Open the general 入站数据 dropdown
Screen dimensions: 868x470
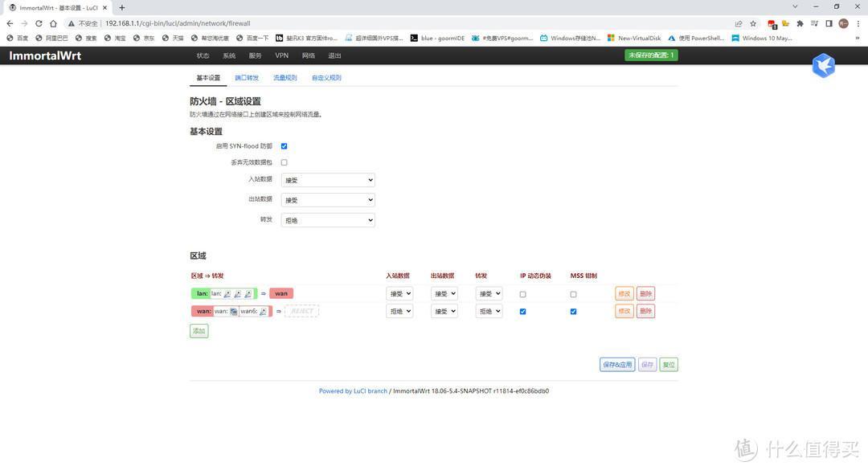tap(328, 180)
